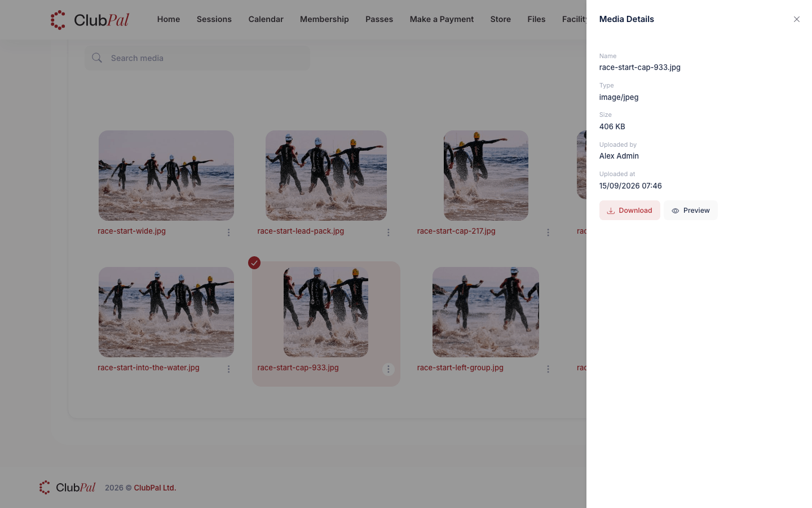812x508 pixels.
Task: Click the 406 KB size value
Action: tap(612, 126)
